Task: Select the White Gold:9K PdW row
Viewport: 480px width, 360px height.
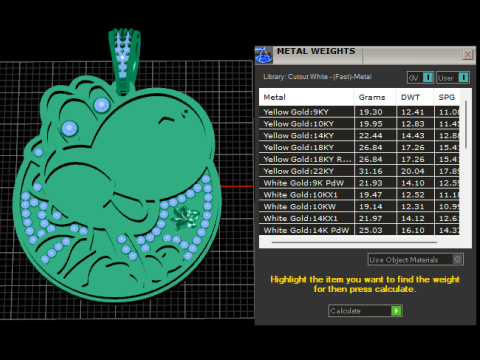Action: [x=359, y=183]
